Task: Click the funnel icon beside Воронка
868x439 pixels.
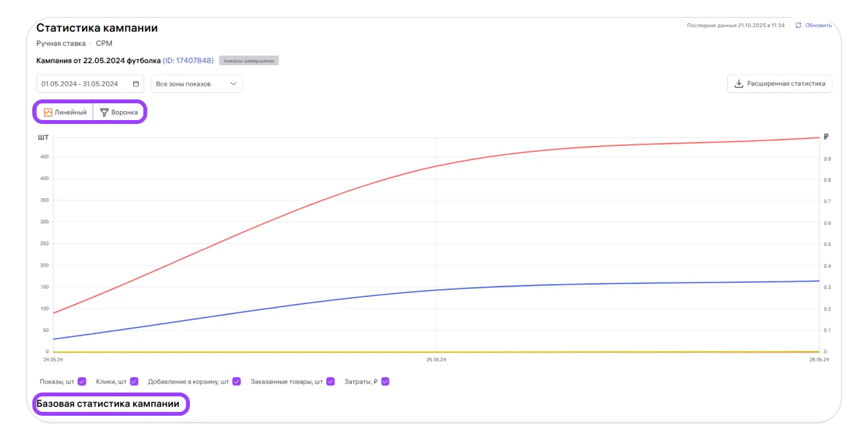Action: point(104,112)
